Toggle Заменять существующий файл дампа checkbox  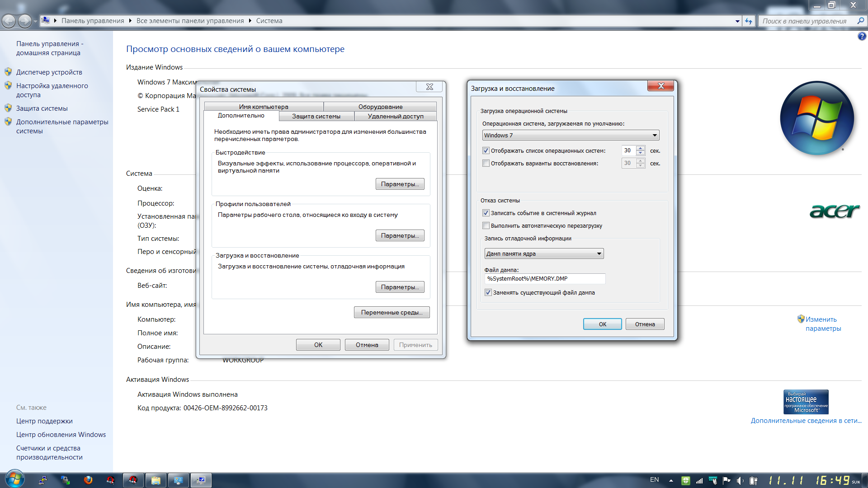tap(488, 292)
